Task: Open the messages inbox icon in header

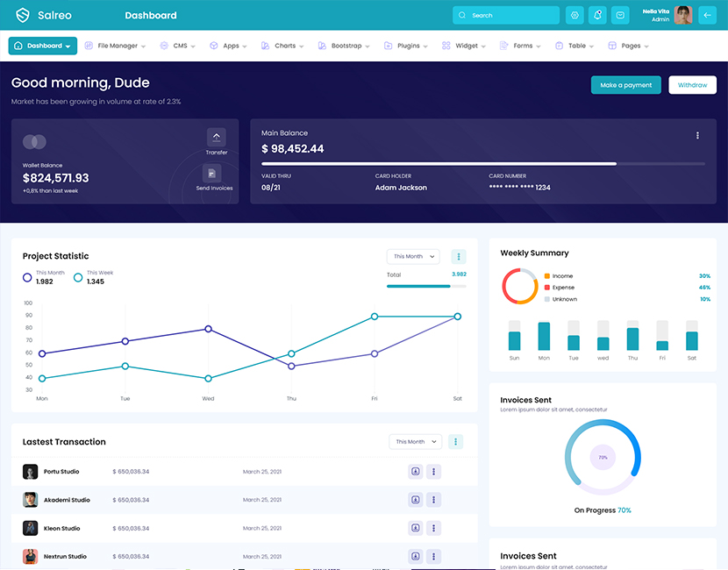Action: [x=620, y=15]
